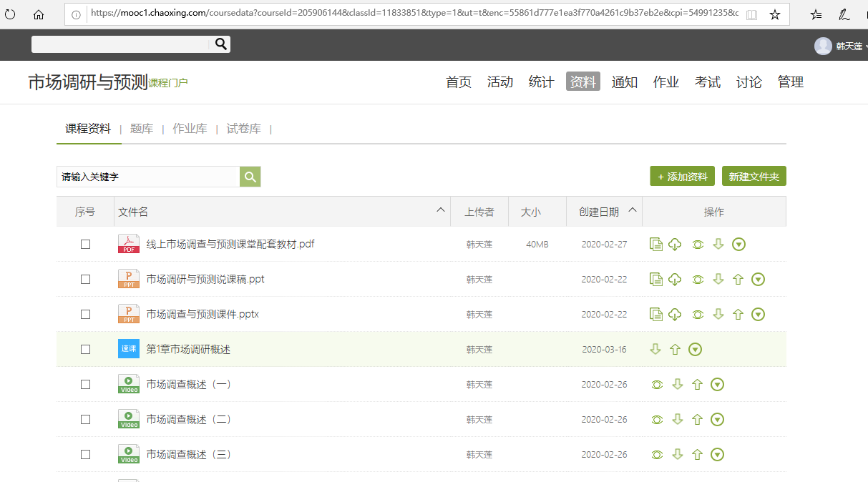Move 第1章市场调研概述 down with arrow icon
The height and width of the screenshot is (482, 868).
[655, 350]
